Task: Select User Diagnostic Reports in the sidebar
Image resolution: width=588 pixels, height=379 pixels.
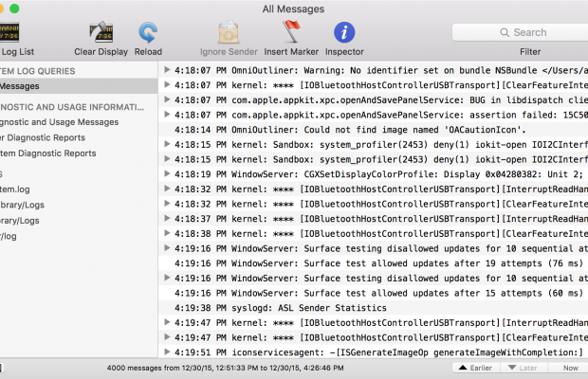Action: (47, 137)
